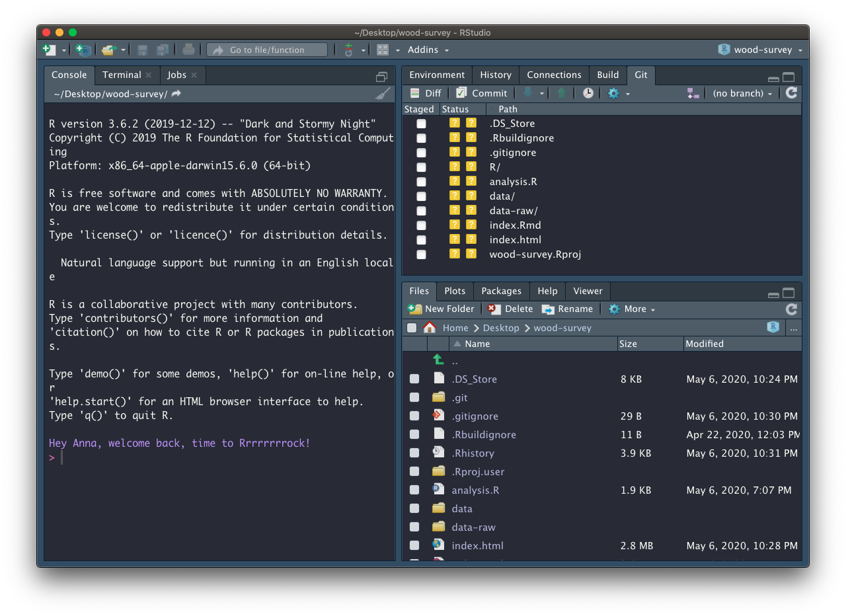Open the New File dropdown arrow
Viewport: 846px width, 616px height.
pyautogui.click(x=64, y=50)
